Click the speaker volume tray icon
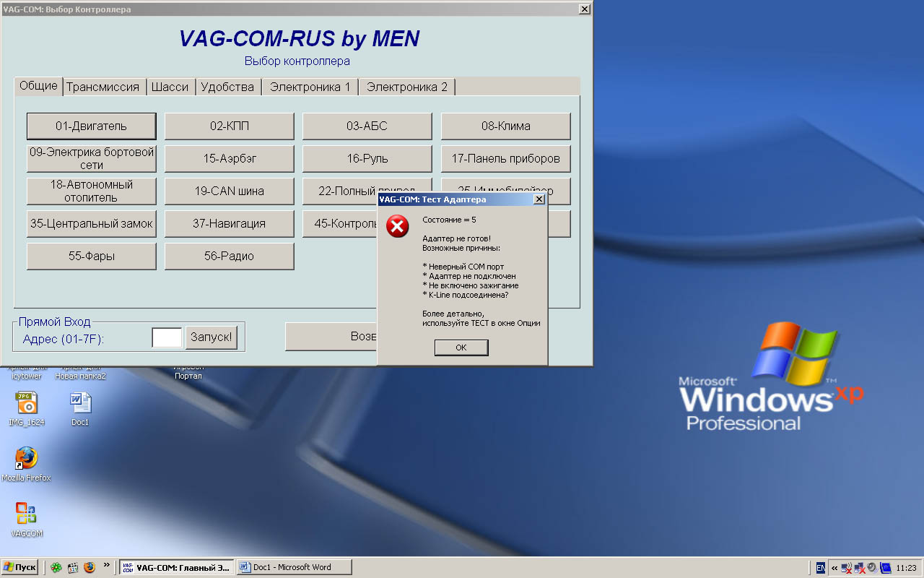Viewport: 924px width, 578px height. tap(872, 568)
